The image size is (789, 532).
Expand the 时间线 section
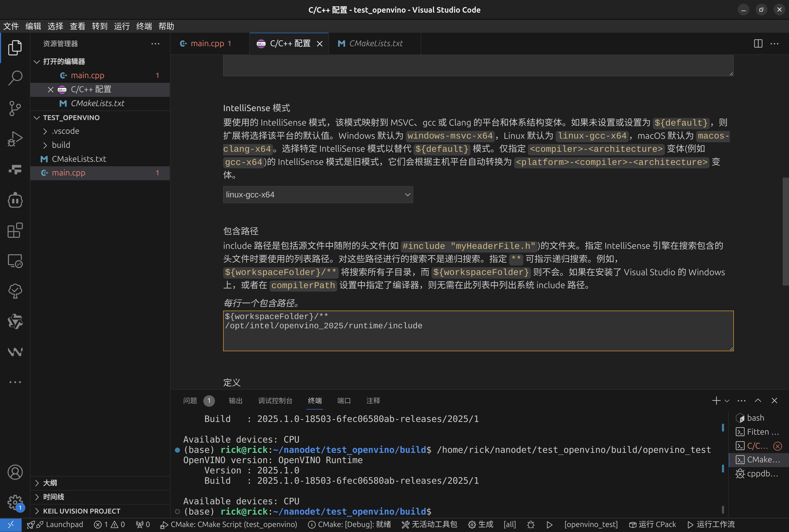click(100, 497)
